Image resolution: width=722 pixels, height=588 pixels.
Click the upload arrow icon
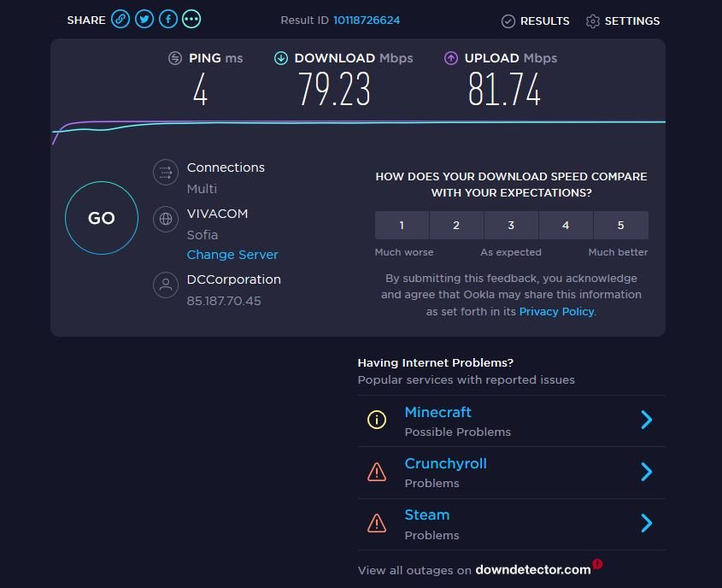pyautogui.click(x=451, y=58)
